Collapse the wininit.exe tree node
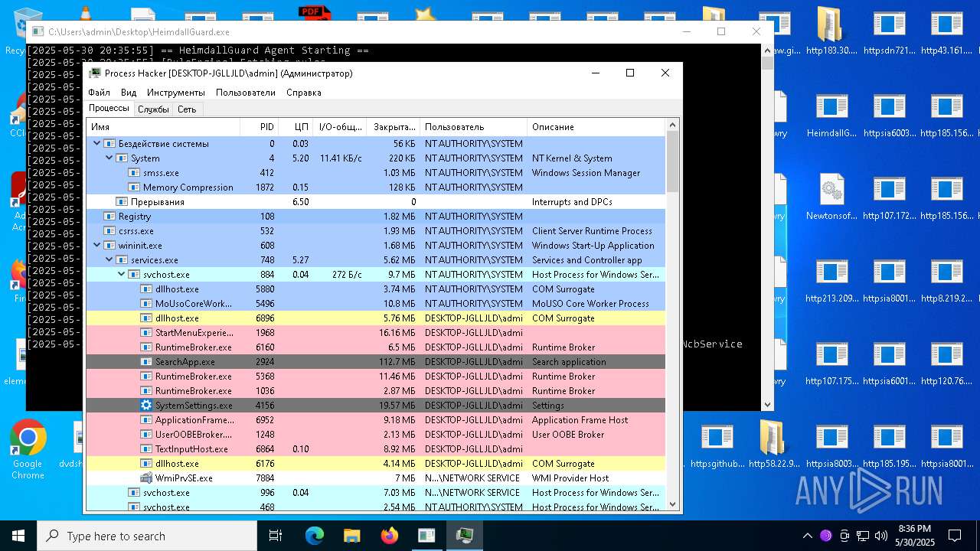Image resolution: width=980 pixels, height=551 pixels. coord(97,245)
